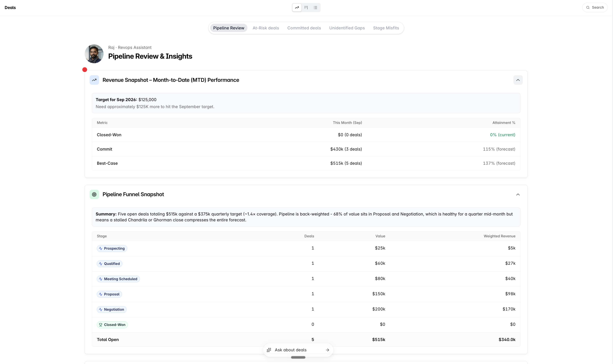Click the drag handle below Ask about deals
The image size is (613, 364).
pos(298,357)
